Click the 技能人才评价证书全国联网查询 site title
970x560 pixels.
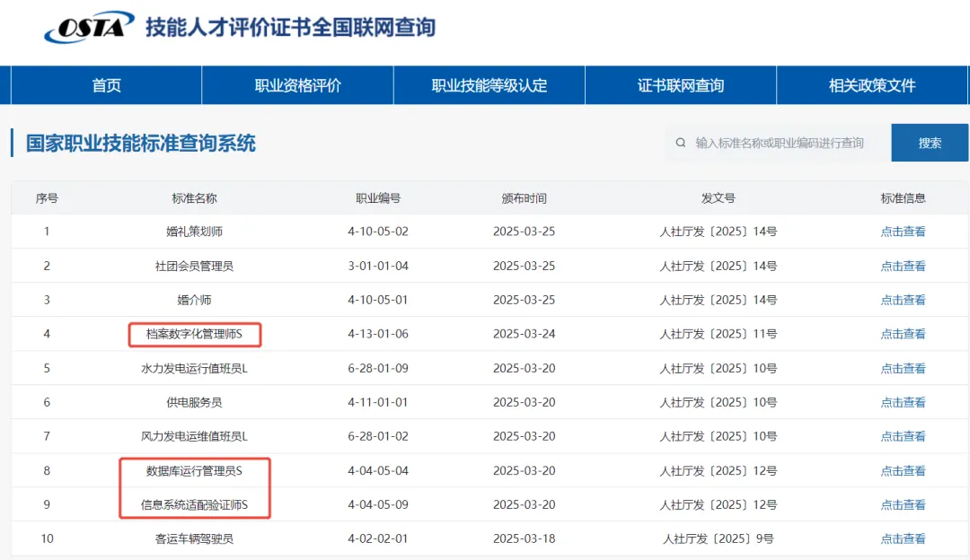(290, 27)
